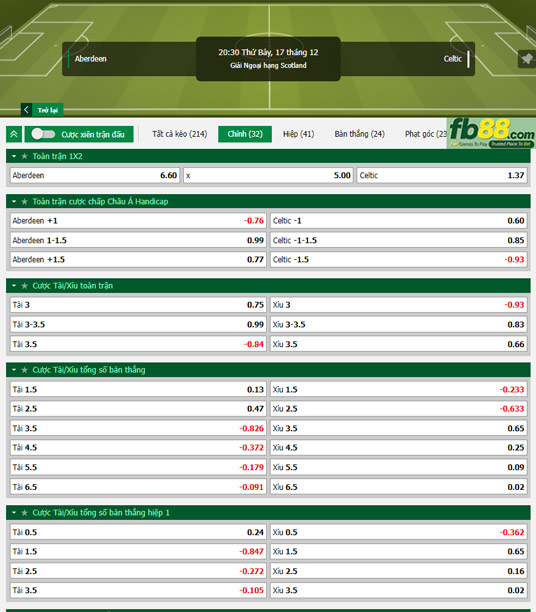Pick Tài 6.5 at -0.091
This screenshot has width=536, height=612.
coord(138,487)
